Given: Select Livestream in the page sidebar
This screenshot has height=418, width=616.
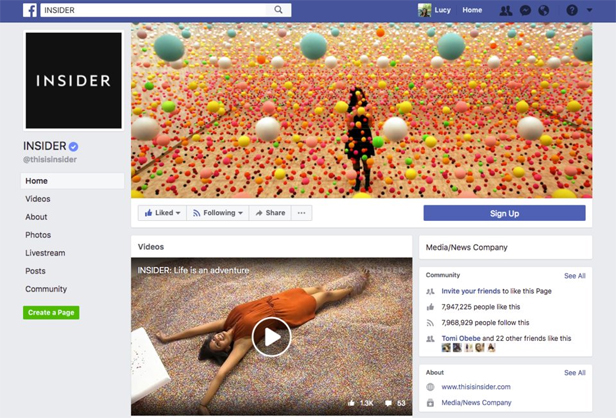Looking at the screenshot, I should [45, 253].
